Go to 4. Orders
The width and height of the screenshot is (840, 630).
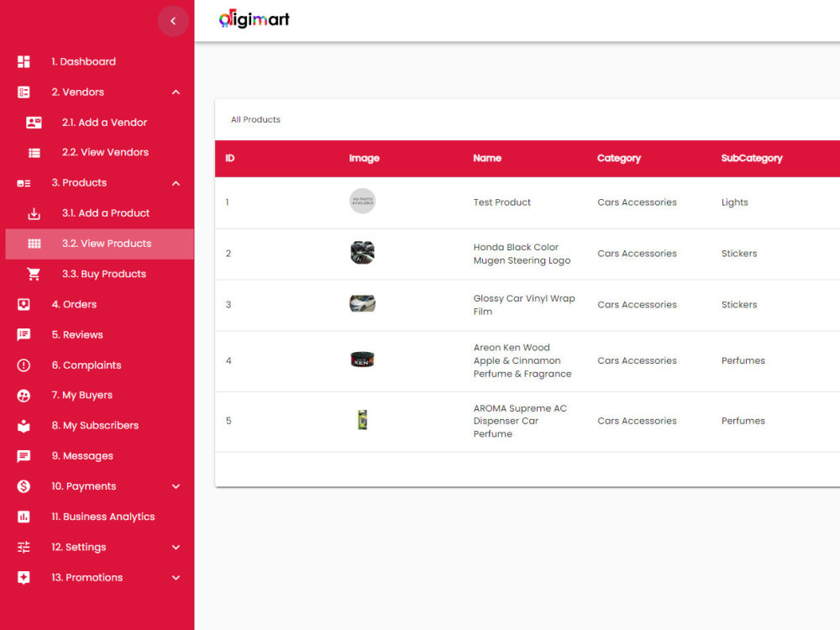[x=74, y=304]
